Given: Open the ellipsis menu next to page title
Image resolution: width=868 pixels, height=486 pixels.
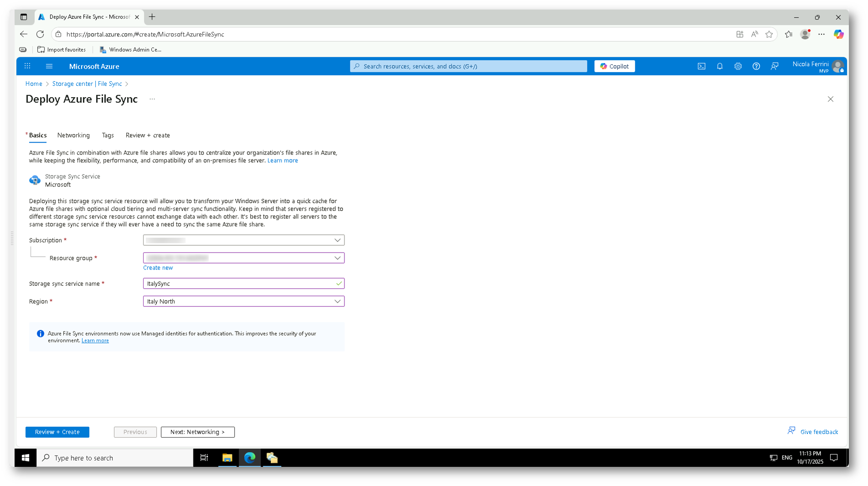Looking at the screenshot, I should tap(152, 99).
